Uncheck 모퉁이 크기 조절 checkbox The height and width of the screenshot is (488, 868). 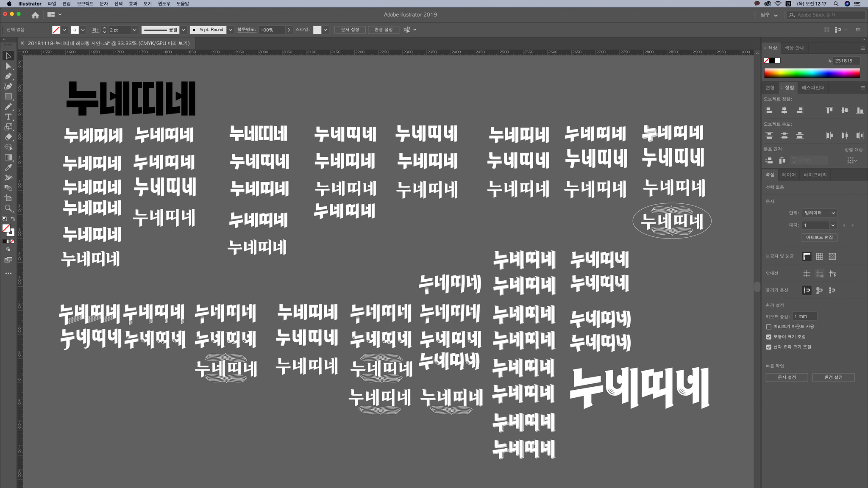click(x=769, y=337)
